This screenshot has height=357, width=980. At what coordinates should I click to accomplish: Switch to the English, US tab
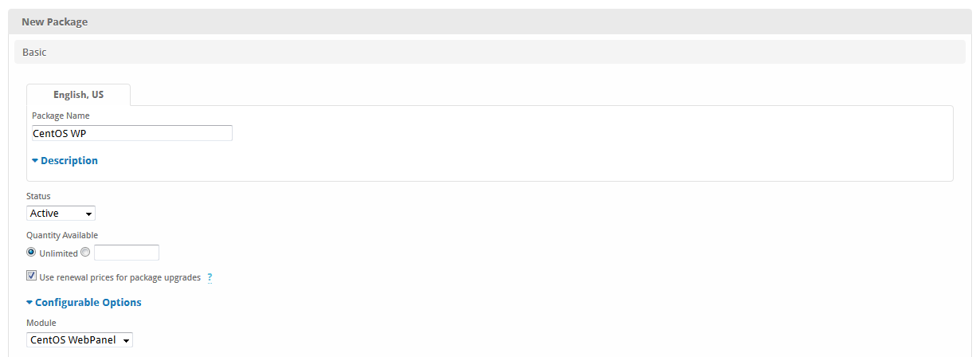[78, 95]
